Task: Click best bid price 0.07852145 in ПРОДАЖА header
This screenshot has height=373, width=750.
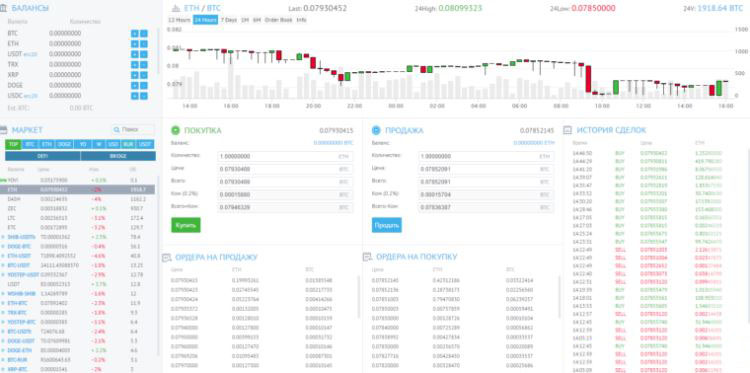Action: (x=537, y=131)
